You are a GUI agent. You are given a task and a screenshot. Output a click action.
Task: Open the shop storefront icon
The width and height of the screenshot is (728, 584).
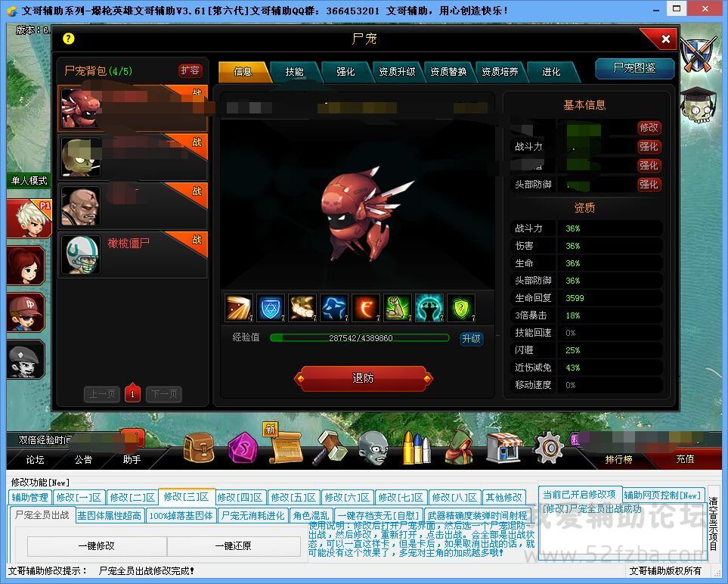click(x=503, y=448)
